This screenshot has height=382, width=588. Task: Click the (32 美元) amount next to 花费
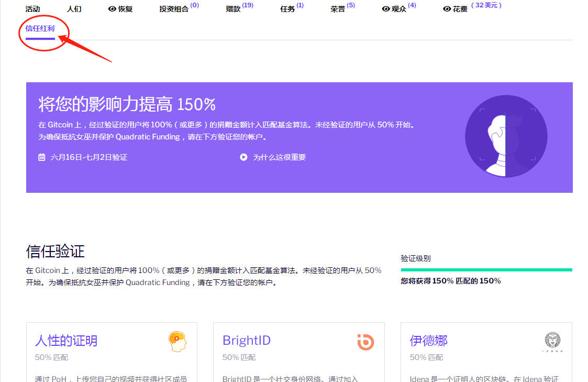click(x=486, y=5)
